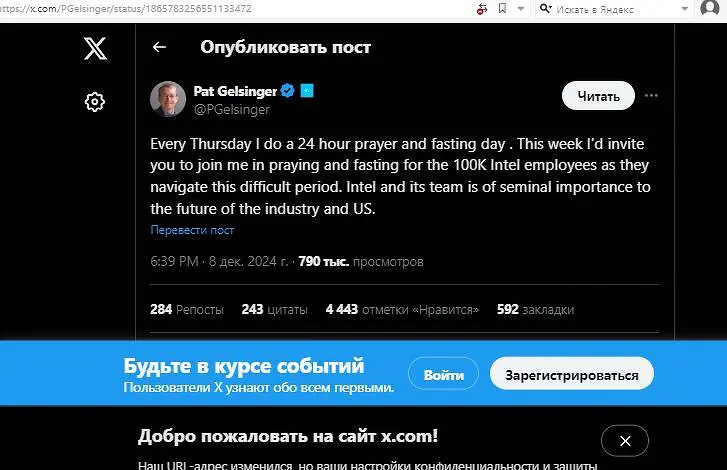Click the square affiliation badge beside name
The height and width of the screenshot is (470, 727).
click(x=308, y=91)
